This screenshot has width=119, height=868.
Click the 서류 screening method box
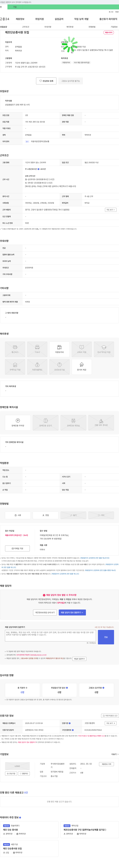tap(18, 515)
